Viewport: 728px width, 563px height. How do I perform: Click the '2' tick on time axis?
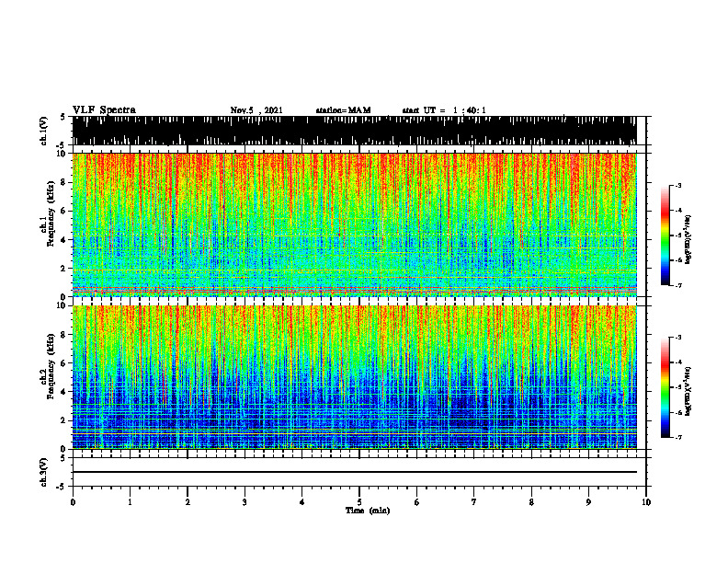188,502
